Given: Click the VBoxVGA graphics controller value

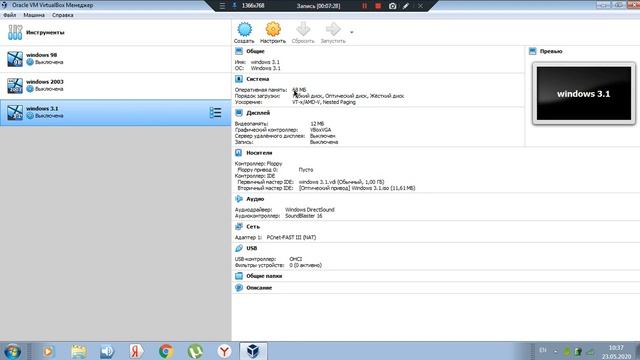Looking at the screenshot, I should 320,130.
